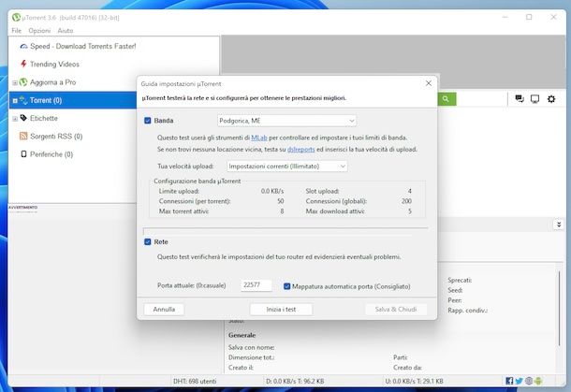Open the Podgorica, ME location dropdown
The height and width of the screenshot is (392, 571).
(287, 121)
